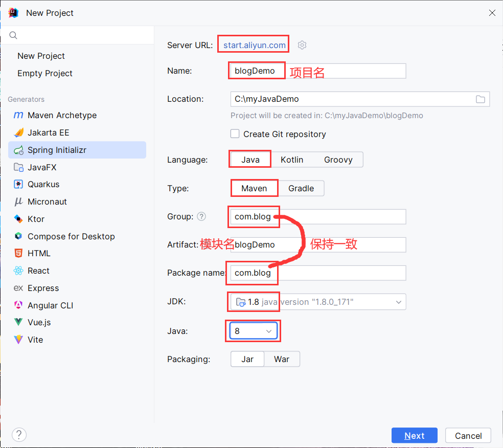Choose Maven build type
Image resolution: width=503 pixels, height=448 pixels.
(x=254, y=188)
